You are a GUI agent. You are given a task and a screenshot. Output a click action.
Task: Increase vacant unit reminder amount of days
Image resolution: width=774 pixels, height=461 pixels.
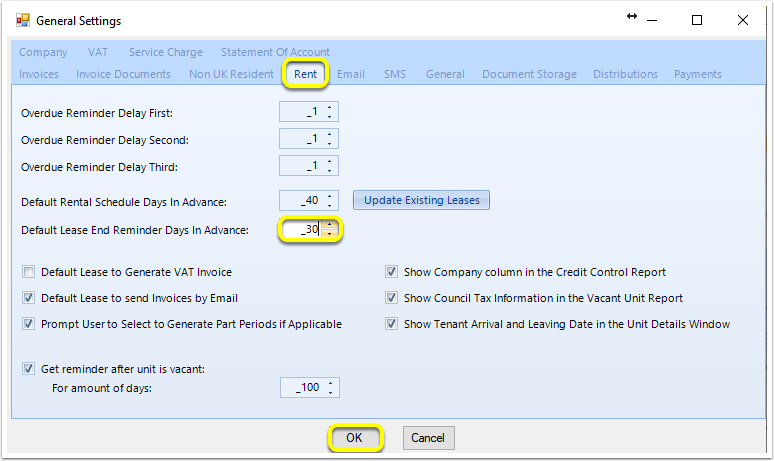click(330, 383)
